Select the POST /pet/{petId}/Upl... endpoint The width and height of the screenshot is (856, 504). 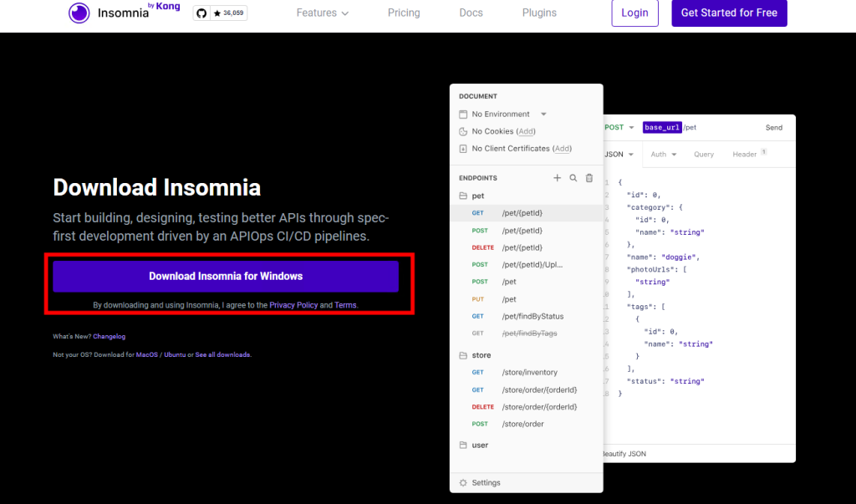pos(527,265)
